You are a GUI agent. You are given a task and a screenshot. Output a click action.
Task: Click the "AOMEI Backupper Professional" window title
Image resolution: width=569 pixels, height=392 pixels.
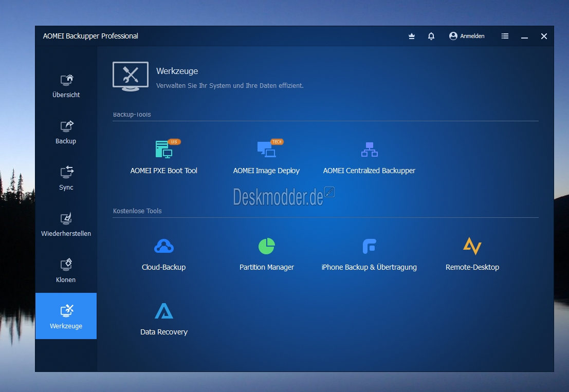click(x=90, y=36)
